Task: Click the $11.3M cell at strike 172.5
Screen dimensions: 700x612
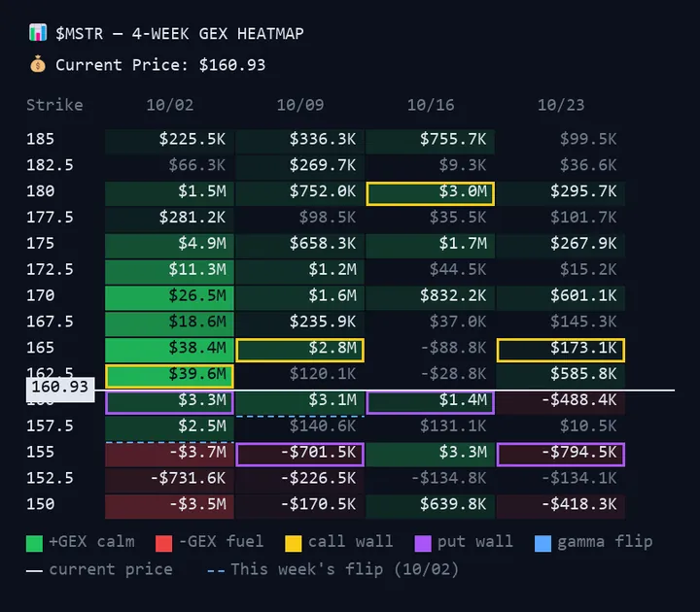Action: pos(169,271)
